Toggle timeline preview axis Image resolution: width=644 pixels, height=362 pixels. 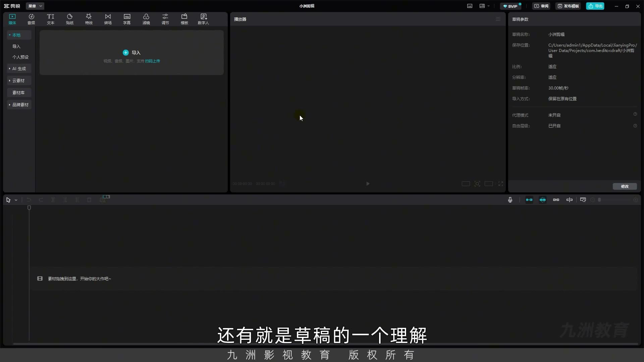pos(570,200)
